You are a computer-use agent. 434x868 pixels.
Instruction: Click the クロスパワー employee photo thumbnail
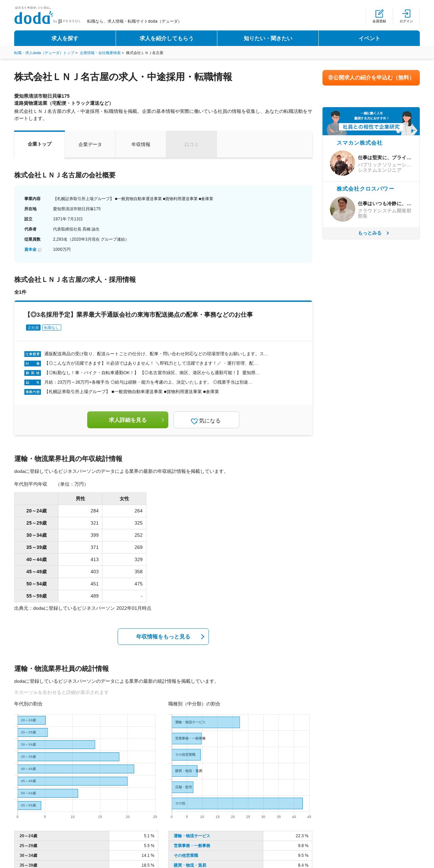click(x=342, y=209)
